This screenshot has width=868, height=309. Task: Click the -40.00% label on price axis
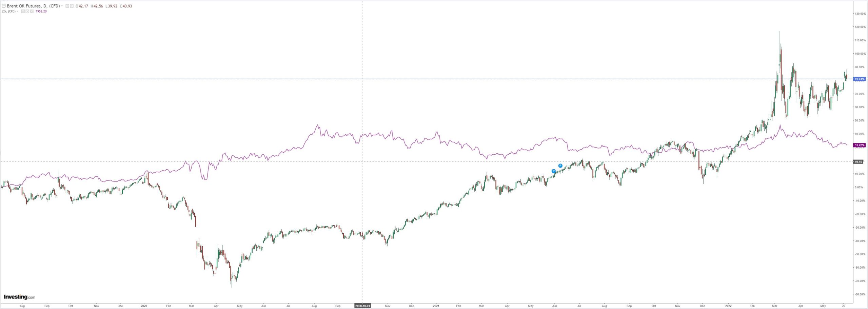coord(860,241)
